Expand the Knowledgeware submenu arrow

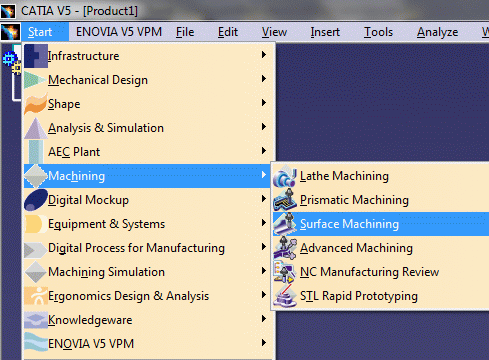coord(264,318)
